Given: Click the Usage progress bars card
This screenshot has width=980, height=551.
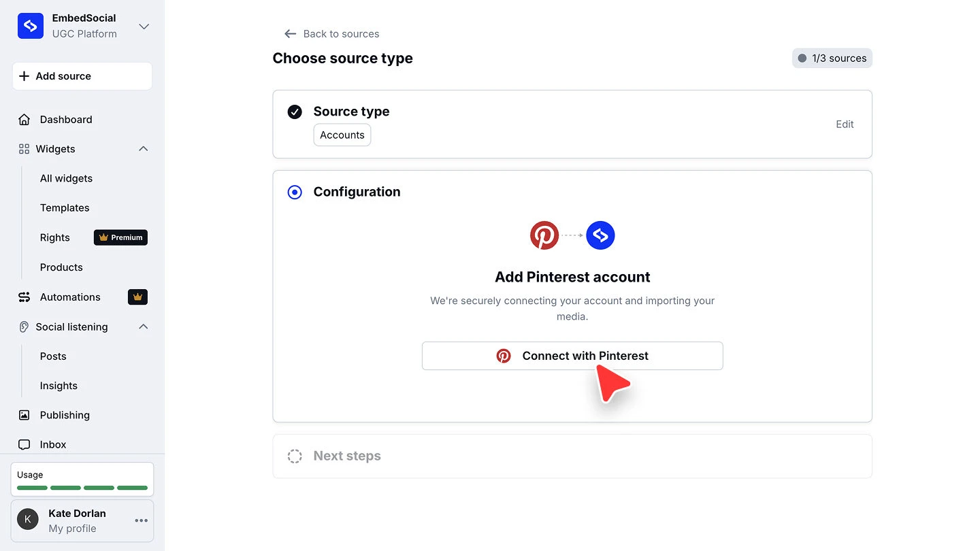Looking at the screenshot, I should [x=82, y=480].
